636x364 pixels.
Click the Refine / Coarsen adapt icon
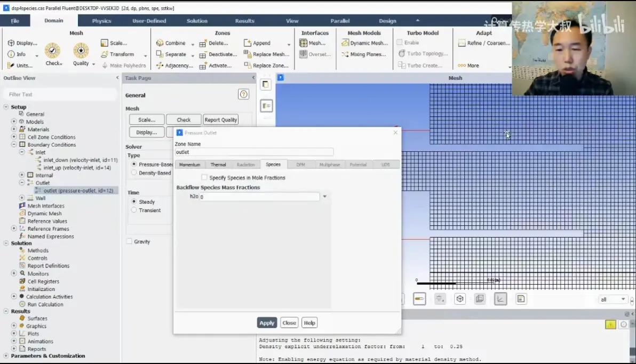click(462, 43)
